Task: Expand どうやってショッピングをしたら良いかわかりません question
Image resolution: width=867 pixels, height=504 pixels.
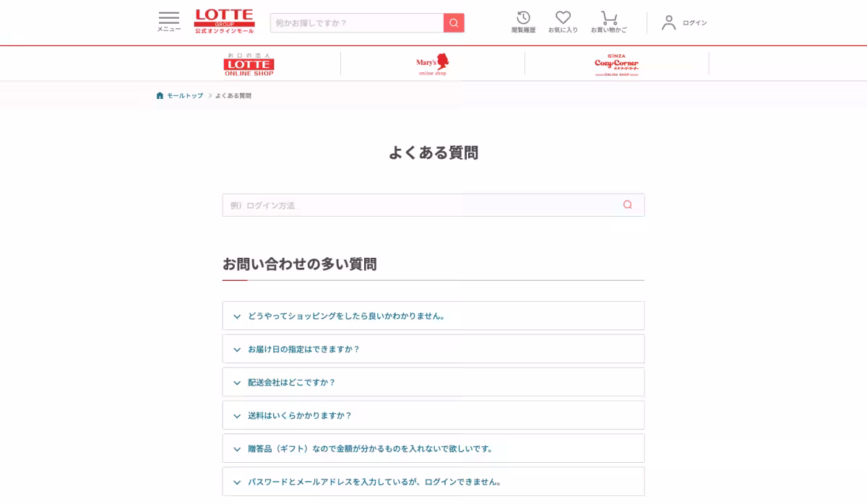Action: click(433, 316)
